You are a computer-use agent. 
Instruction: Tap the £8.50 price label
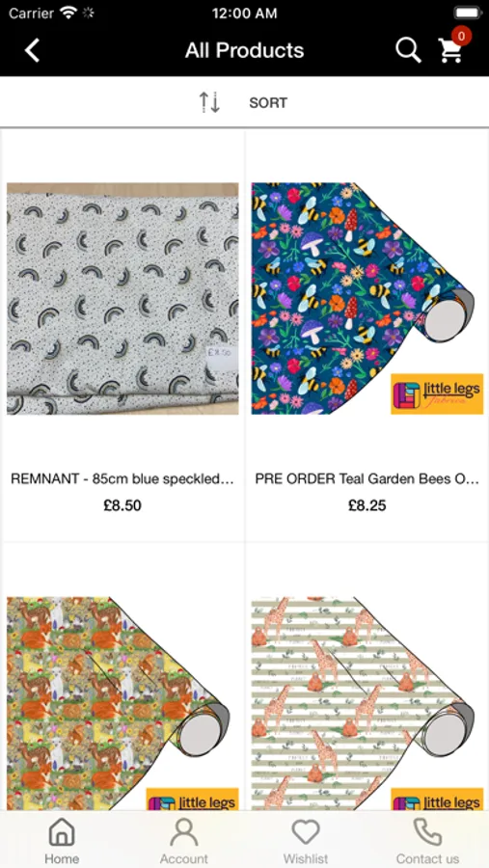pyautogui.click(x=122, y=505)
